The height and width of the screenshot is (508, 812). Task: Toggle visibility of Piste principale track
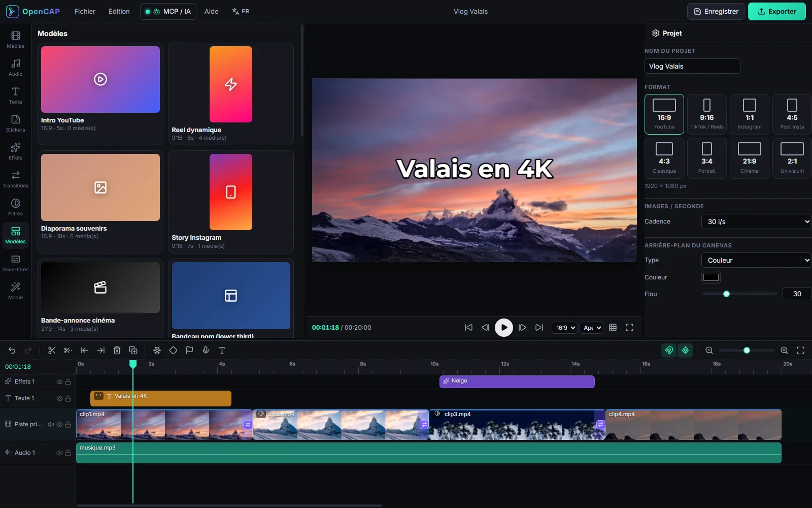(x=59, y=424)
